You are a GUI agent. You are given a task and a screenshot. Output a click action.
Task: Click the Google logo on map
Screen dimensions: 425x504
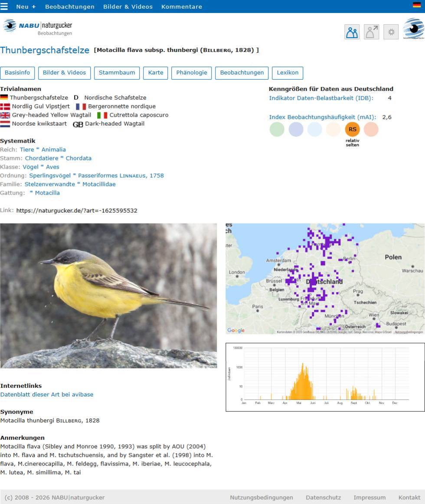point(236,330)
